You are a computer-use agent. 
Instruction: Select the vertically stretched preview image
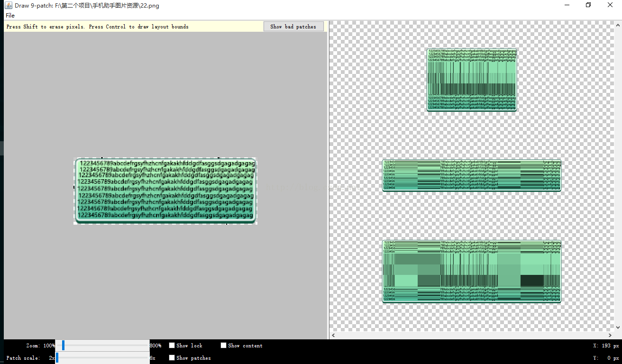pos(472,80)
